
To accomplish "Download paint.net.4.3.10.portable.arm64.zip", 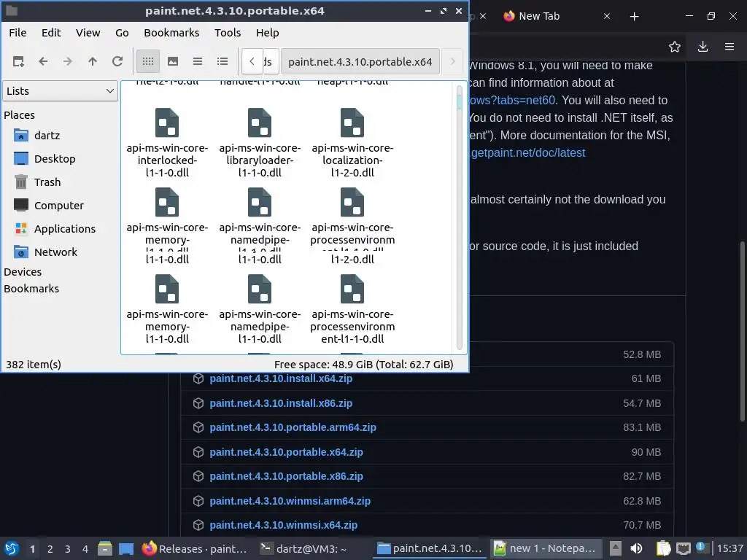I will [293, 427].
